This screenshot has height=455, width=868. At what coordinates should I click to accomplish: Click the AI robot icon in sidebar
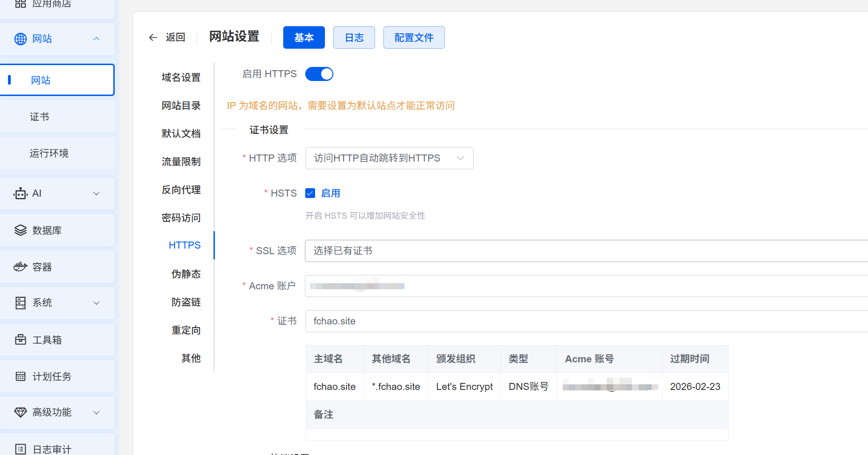[21, 193]
